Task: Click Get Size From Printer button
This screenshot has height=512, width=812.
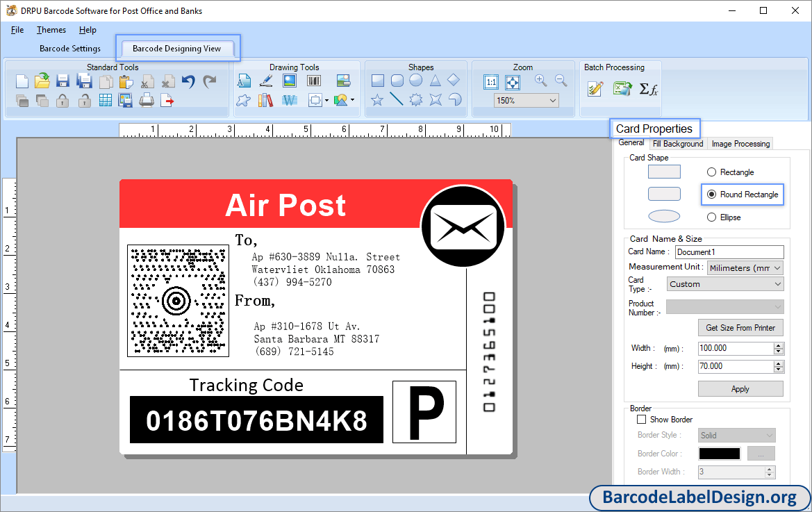Action: pos(740,328)
